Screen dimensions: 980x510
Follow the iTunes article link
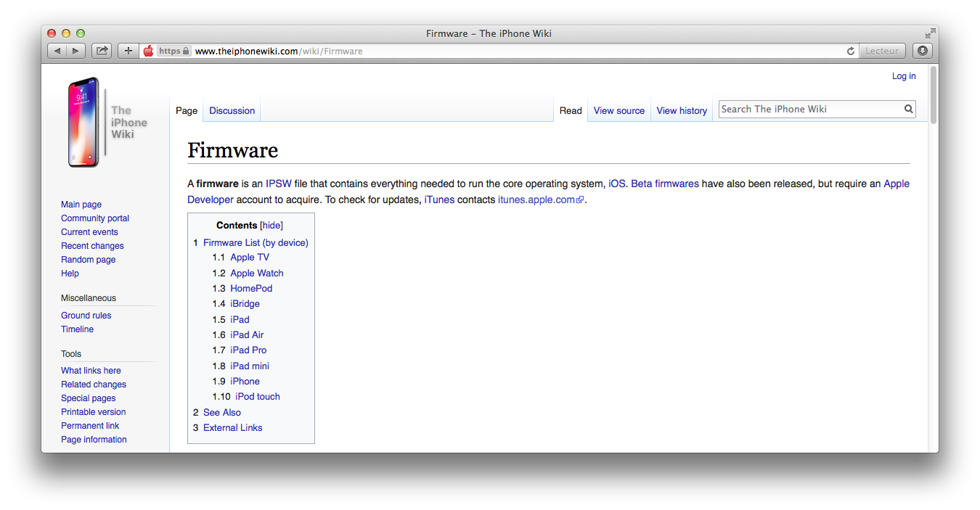pos(439,200)
